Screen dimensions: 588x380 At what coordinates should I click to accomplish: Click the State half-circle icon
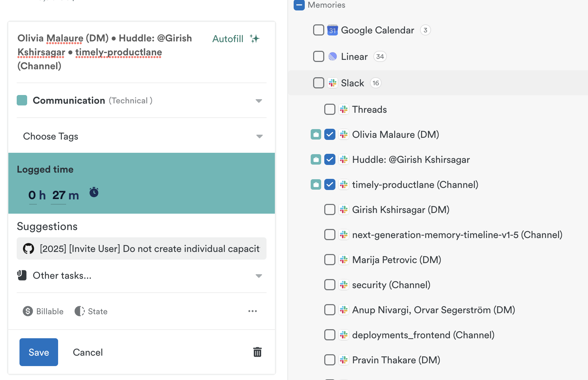(80, 311)
